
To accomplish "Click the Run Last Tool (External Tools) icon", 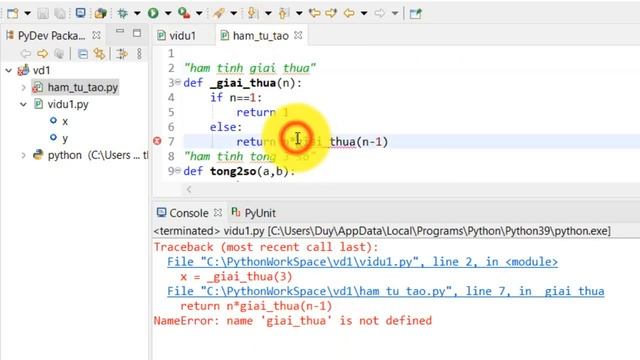I will (x=184, y=13).
